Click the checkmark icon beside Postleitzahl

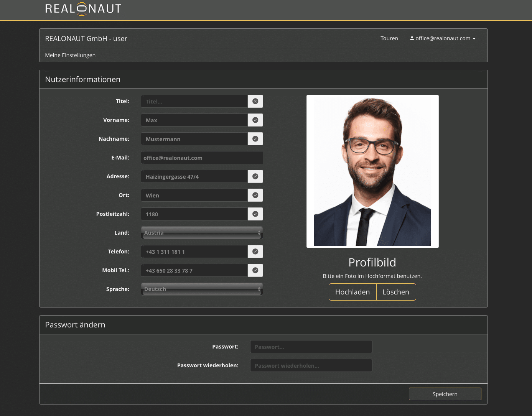255,214
